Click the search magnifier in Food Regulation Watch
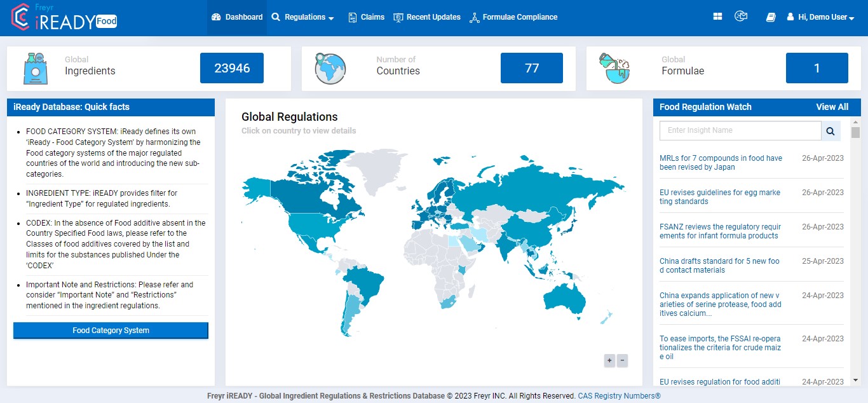Image resolution: width=868 pixels, height=403 pixels. click(831, 131)
